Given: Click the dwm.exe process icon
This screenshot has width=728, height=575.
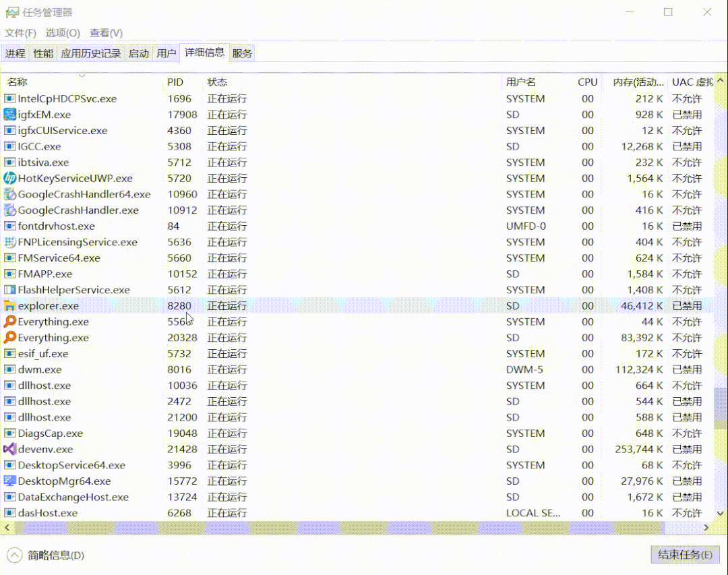Looking at the screenshot, I should click(x=9, y=369).
